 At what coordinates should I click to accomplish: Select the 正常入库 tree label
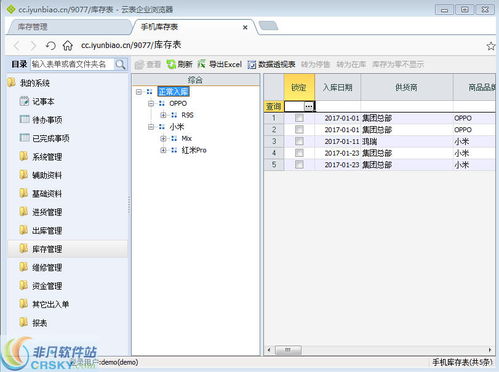click(x=173, y=92)
